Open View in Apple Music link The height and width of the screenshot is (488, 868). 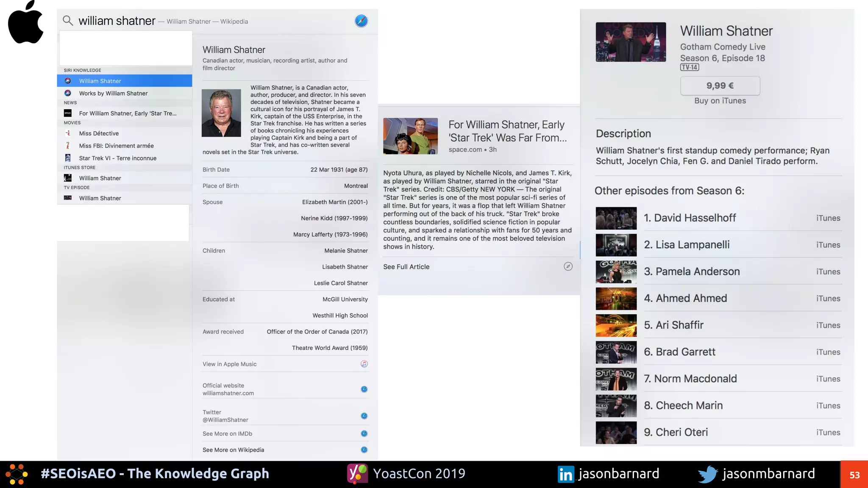[230, 364]
